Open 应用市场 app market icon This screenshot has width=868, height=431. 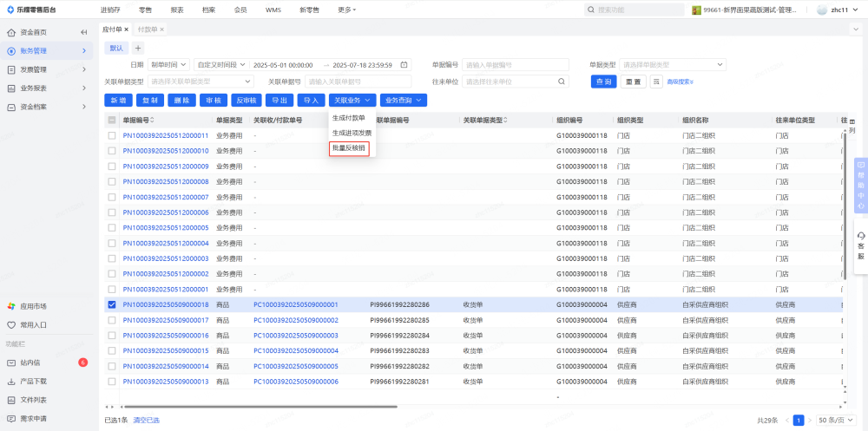coord(11,306)
